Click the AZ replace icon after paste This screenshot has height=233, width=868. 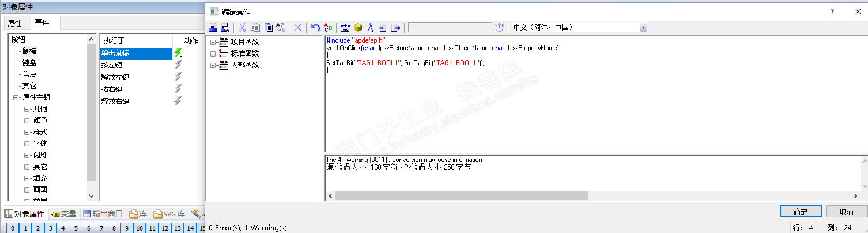(x=281, y=27)
